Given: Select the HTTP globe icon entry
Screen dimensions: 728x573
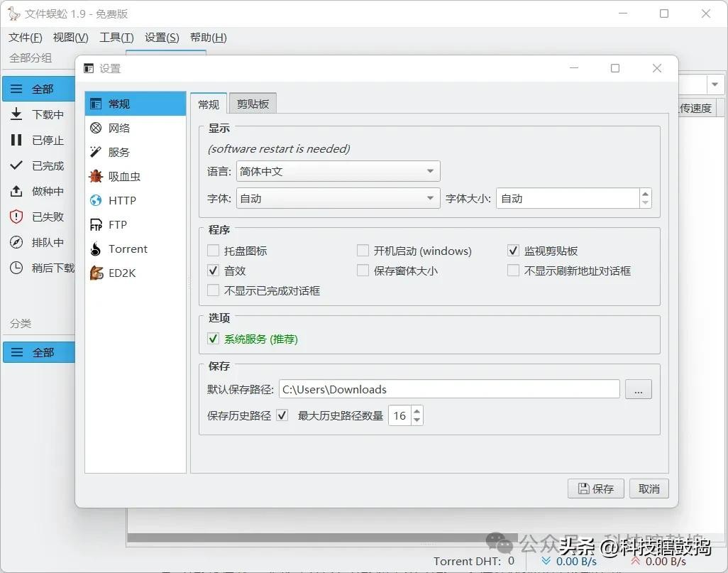Looking at the screenshot, I should pos(96,200).
